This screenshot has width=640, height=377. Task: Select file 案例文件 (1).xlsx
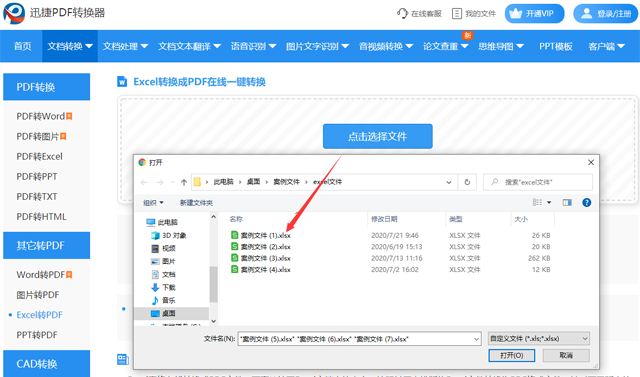(x=260, y=235)
